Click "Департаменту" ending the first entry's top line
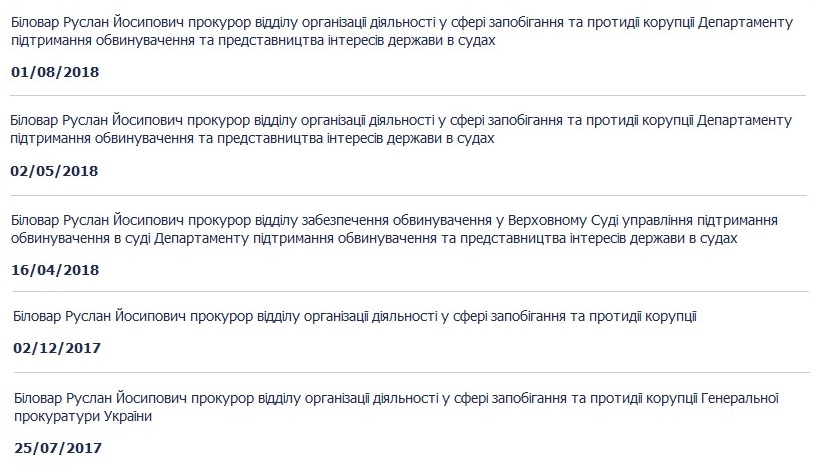Image resolution: width=818 pixels, height=467 pixels. coord(743,22)
